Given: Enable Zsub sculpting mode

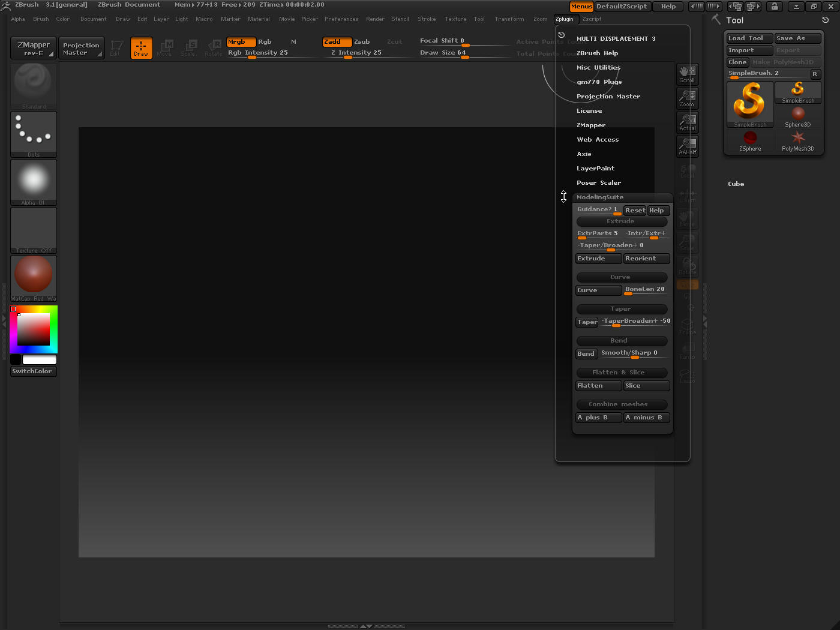Looking at the screenshot, I should pos(362,42).
